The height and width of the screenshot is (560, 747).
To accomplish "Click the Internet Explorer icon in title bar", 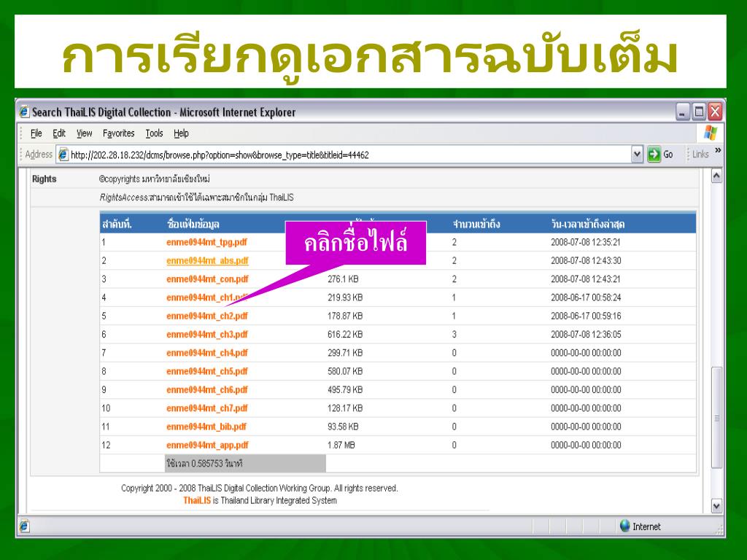I will (24, 112).
